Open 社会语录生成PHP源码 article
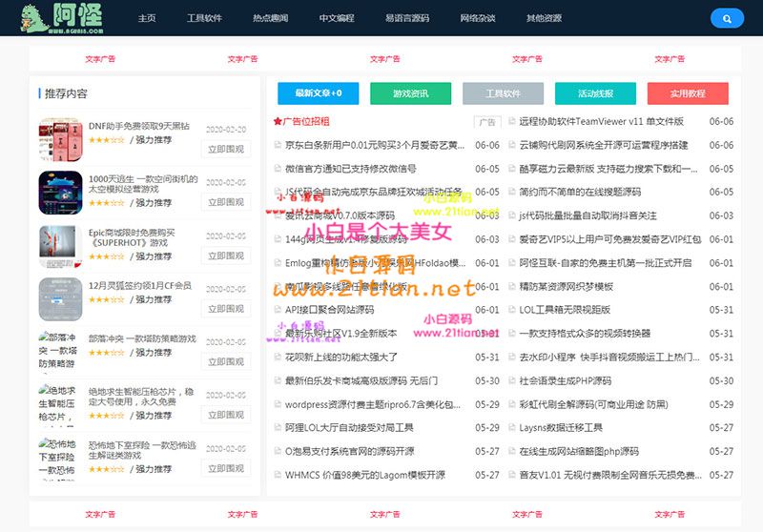The image size is (763, 532). click(x=565, y=380)
